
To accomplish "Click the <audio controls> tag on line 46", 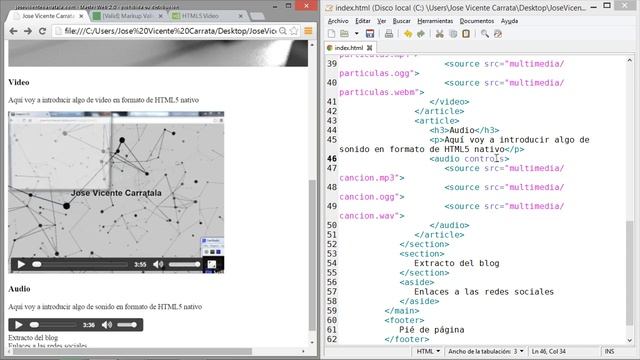I will coord(469,159).
